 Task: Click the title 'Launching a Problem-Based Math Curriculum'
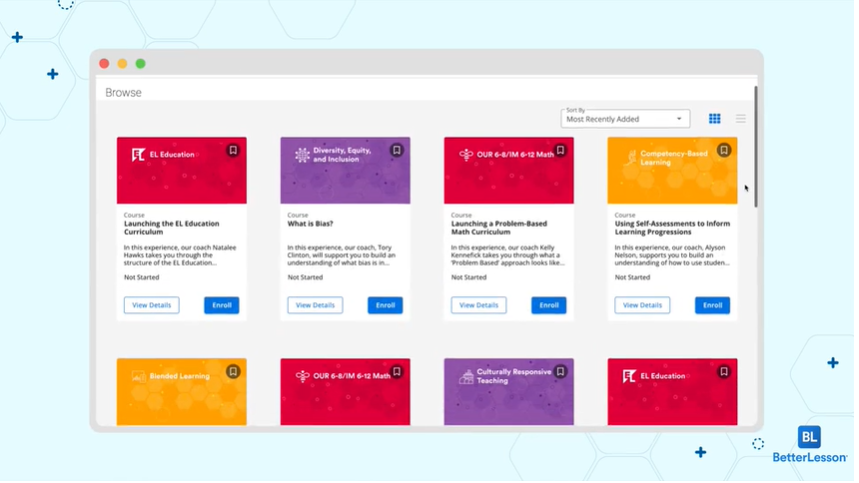pyautogui.click(x=502, y=229)
